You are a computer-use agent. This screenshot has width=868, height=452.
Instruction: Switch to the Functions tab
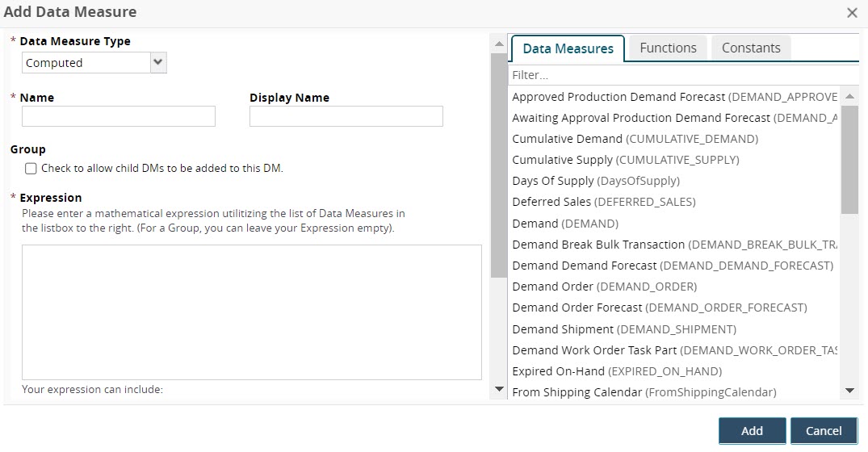point(668,48)
